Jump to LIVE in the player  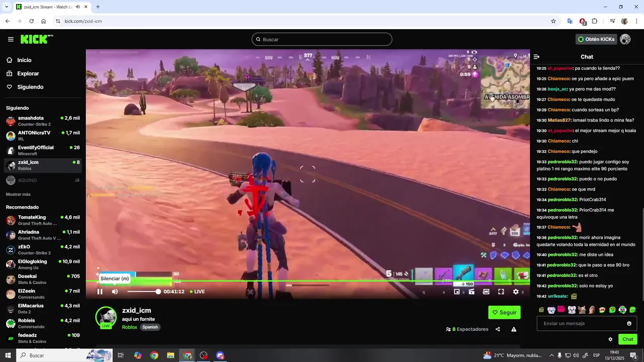click(x=197, y=292)
